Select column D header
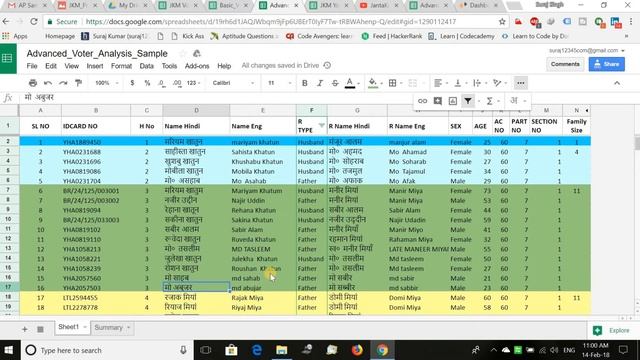Image resolution: width=640 pixels, height=360 pixels. coord(196,110)
